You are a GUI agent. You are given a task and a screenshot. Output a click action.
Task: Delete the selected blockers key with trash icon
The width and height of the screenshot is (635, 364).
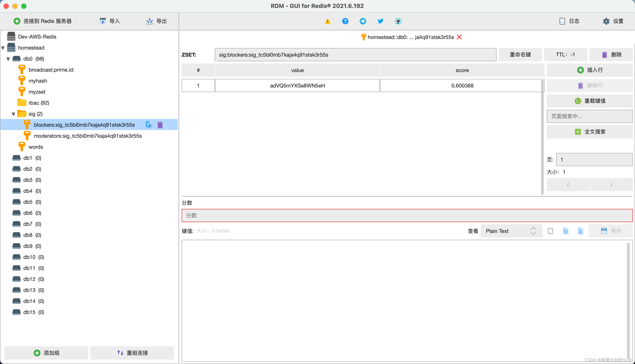160,124
